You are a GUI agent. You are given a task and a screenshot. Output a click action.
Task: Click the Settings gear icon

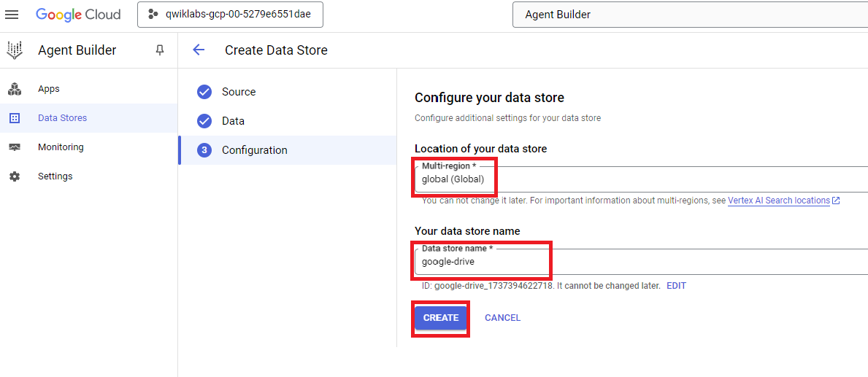[x=15, y=176]
